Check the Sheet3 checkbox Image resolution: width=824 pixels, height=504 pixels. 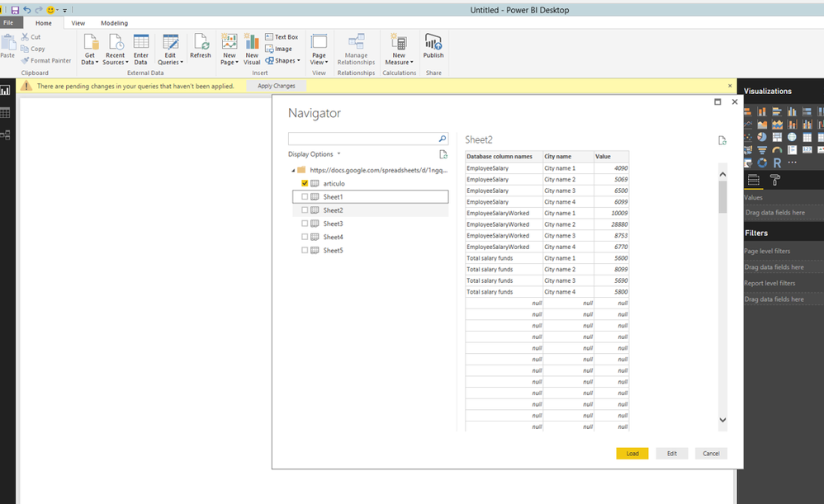pyautogui.click(x=305, y=224)
